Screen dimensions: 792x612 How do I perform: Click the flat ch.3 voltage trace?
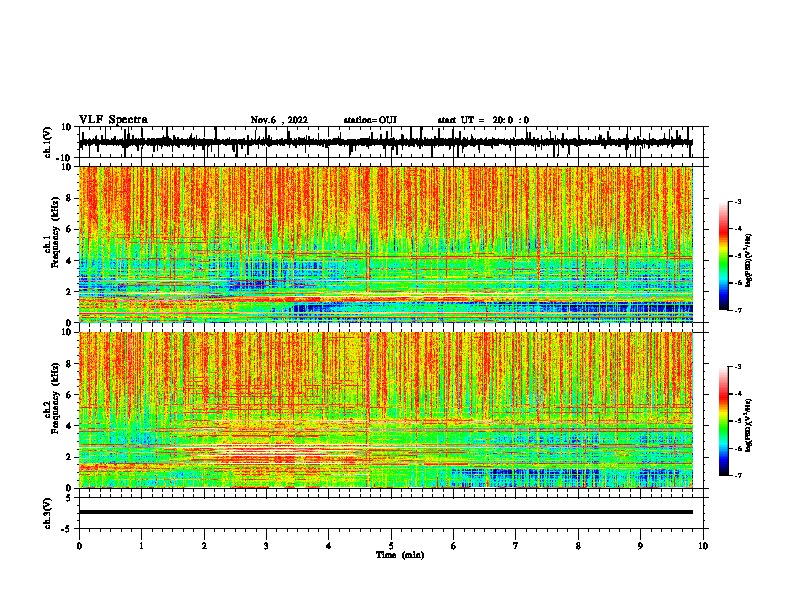coord(385,512)
